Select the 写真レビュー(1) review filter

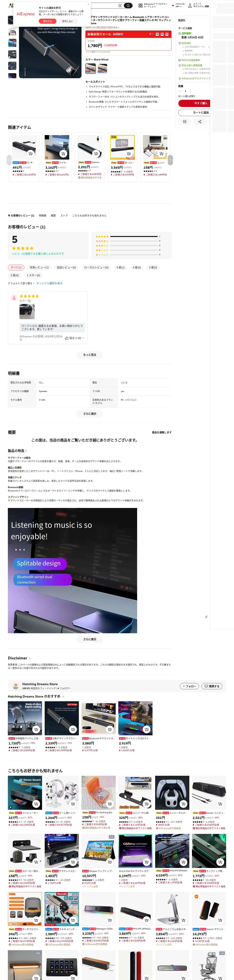pos(39,267)
